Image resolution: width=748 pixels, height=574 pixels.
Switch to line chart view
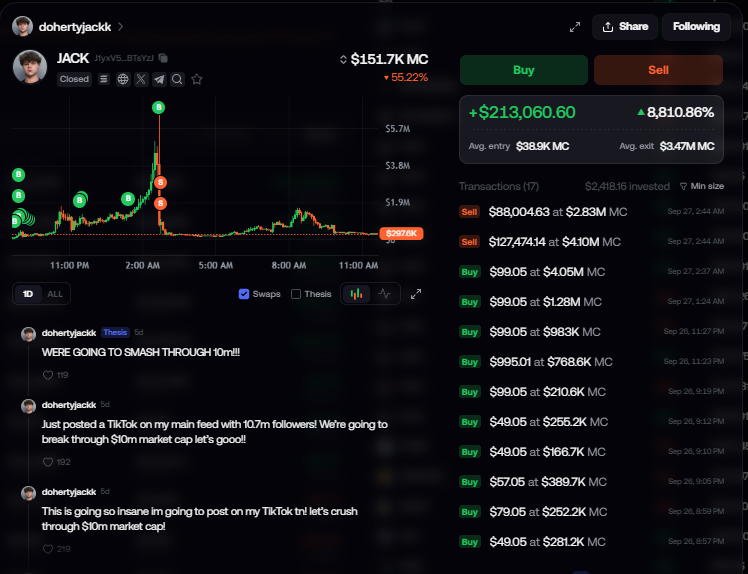pos(384,294)
